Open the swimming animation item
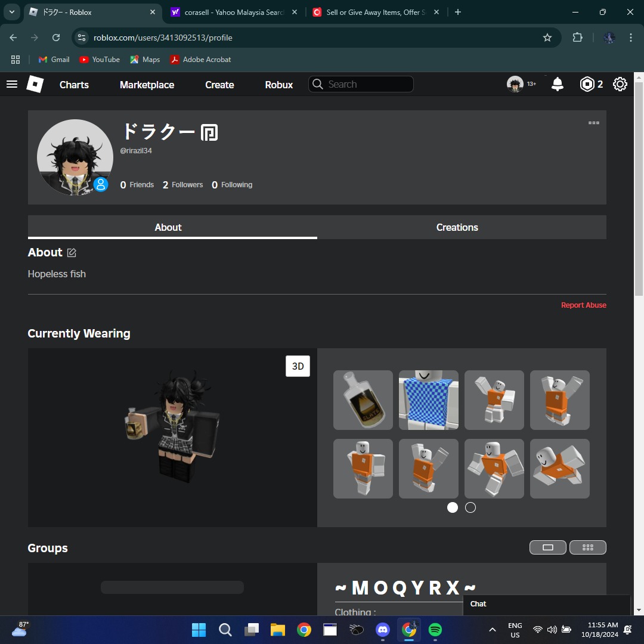 point(560,469)
